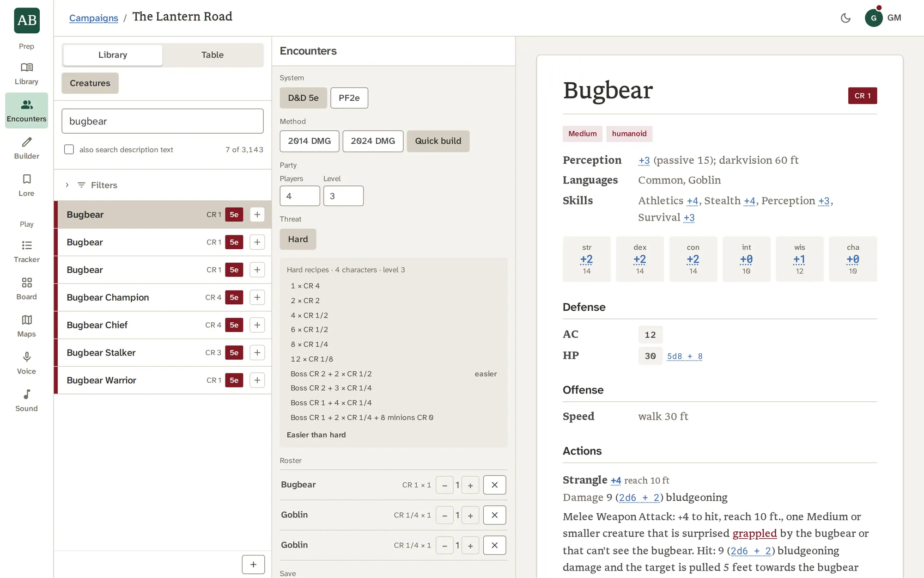Open the grappled condition link
The height and width of the screenshot is (578, 924).
754,533
